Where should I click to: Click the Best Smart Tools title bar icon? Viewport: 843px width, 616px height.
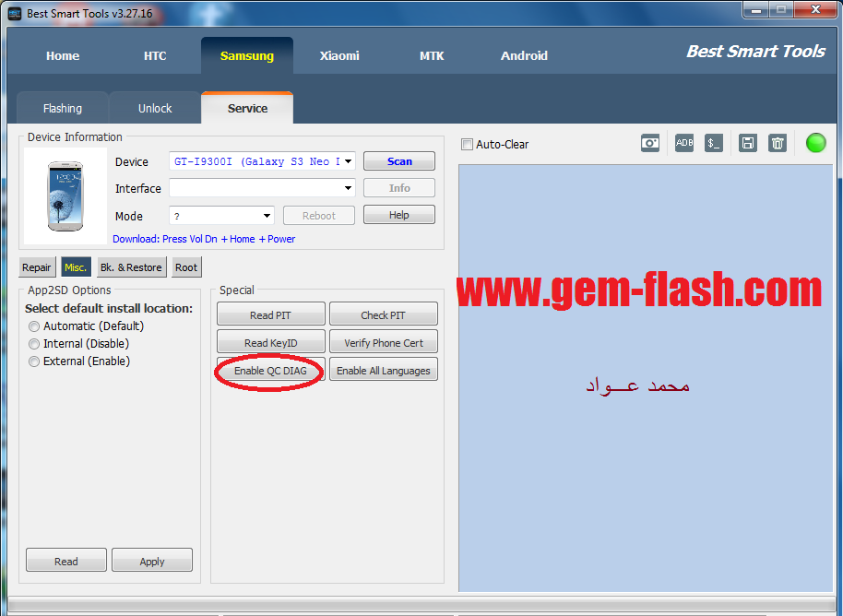point(15,14)
